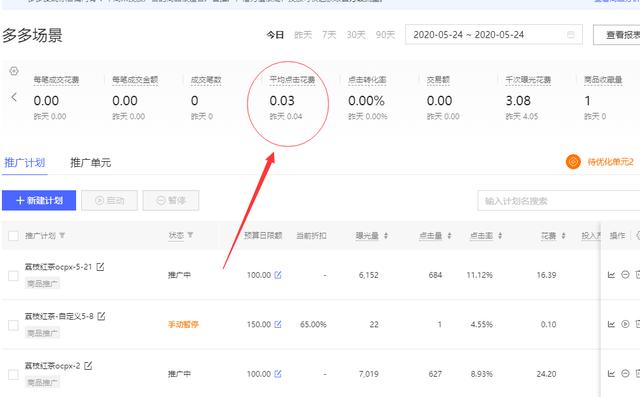Click plan name 荔枝红茶ocpx-5-21
This screenshot has width=640, height=397.
click(58, 267)
